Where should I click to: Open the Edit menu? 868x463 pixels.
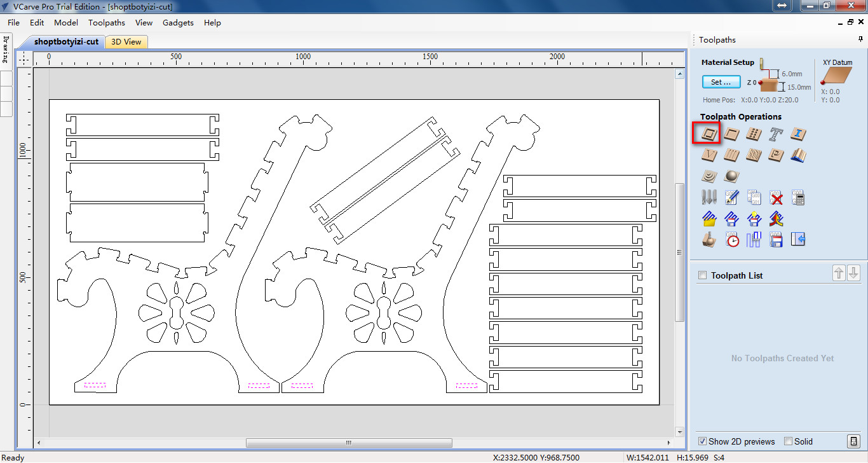click(37, 23)
